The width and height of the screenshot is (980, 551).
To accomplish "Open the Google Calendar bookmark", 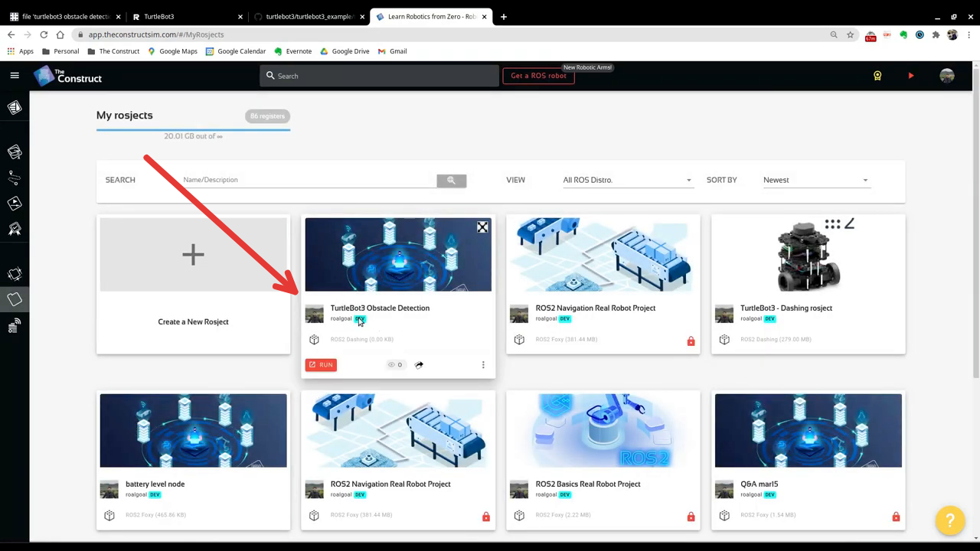I will [x=236, y=51].
